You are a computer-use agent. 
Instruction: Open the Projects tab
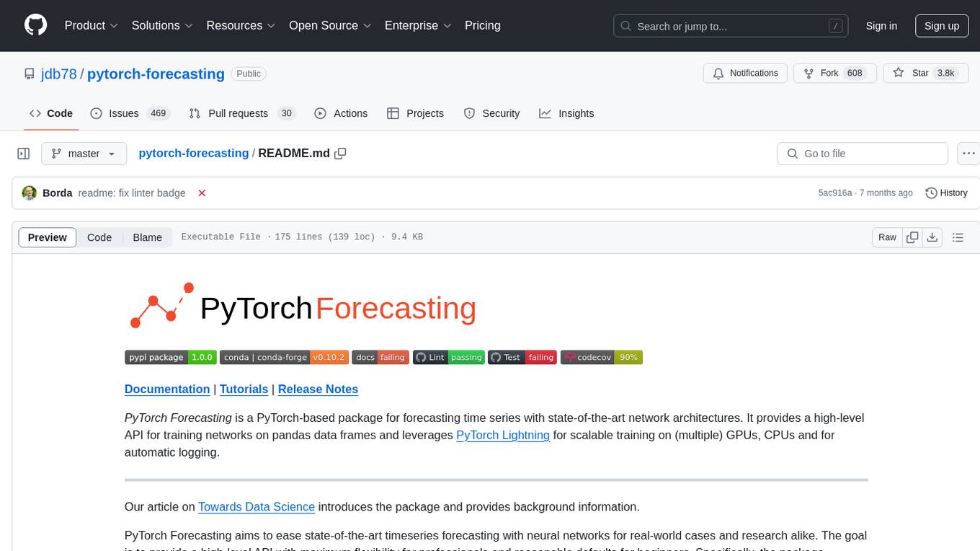416,113
